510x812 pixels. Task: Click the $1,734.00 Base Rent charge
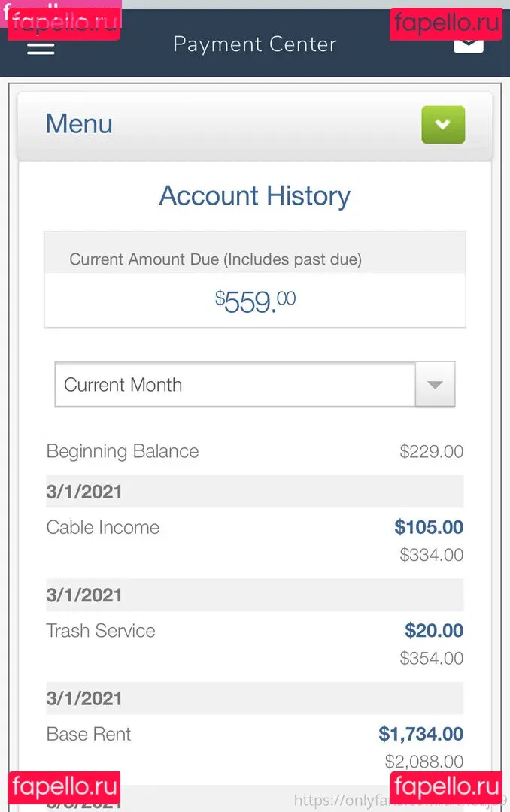coord(420,734)
